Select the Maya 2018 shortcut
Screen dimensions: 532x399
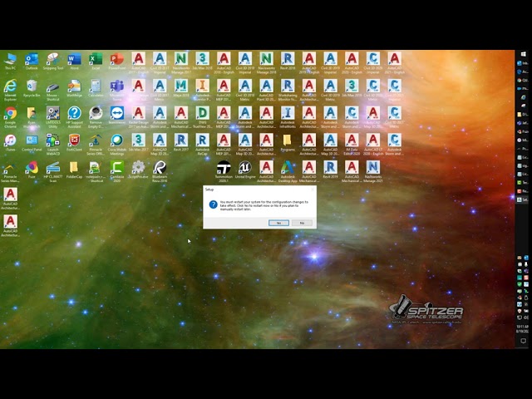pos(181,89)
